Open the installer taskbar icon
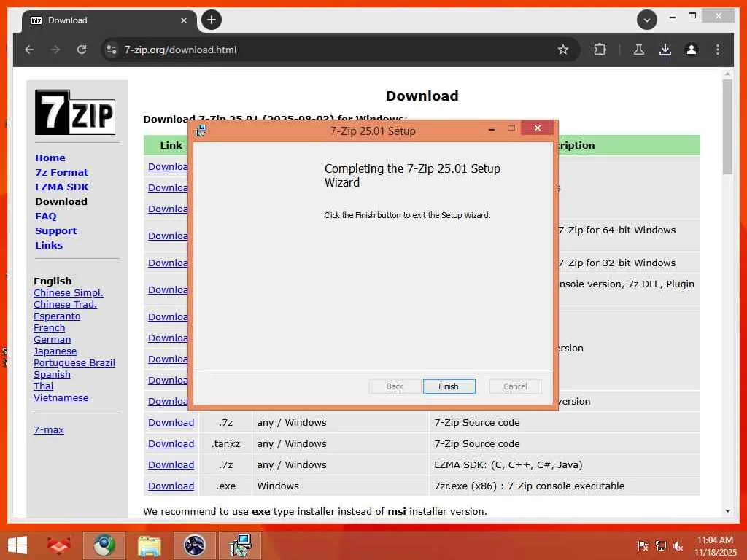The width and height of the screenshot is (747, 560). point(239,545)
